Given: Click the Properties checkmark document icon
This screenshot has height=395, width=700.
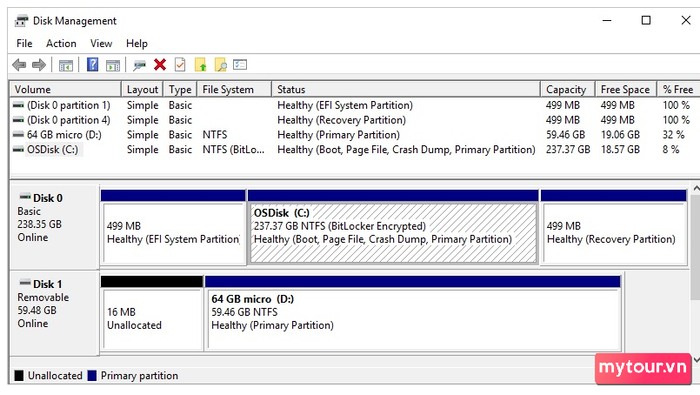Looking at the screenshot, I should pos(180,65).
